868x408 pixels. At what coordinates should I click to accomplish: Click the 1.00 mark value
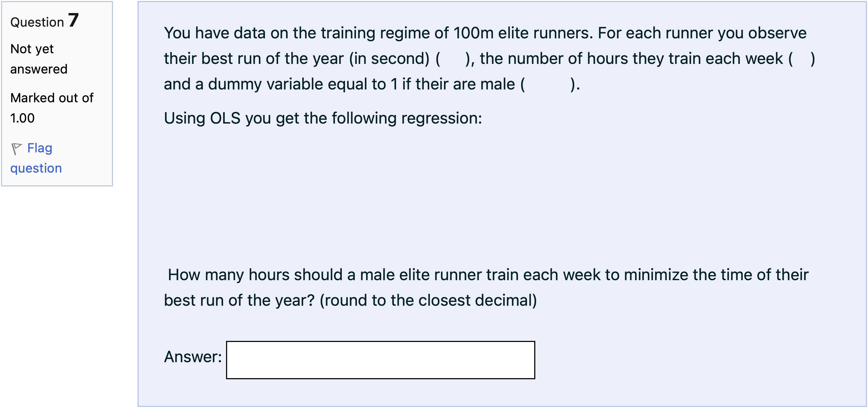(x=22, y=118)
